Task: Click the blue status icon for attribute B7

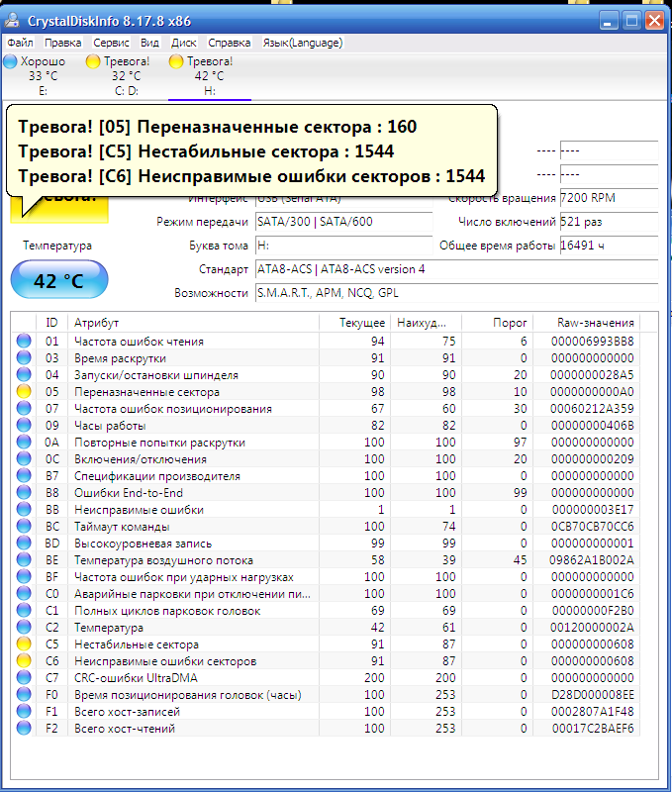Action: (x=24, y=476)
